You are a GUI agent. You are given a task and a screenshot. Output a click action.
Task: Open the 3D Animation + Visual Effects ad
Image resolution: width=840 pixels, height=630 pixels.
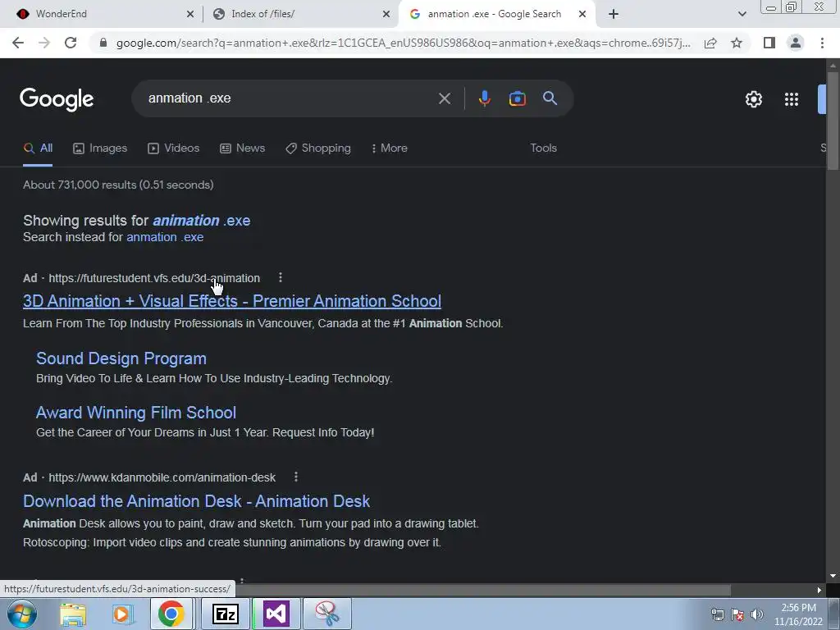pyautogui.click(x=232, y=301)
